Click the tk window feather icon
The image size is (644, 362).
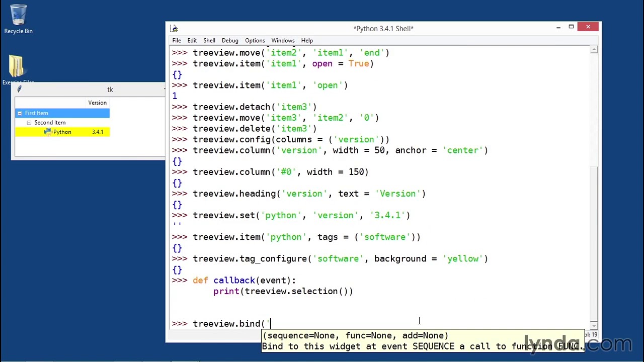point(19,89)
